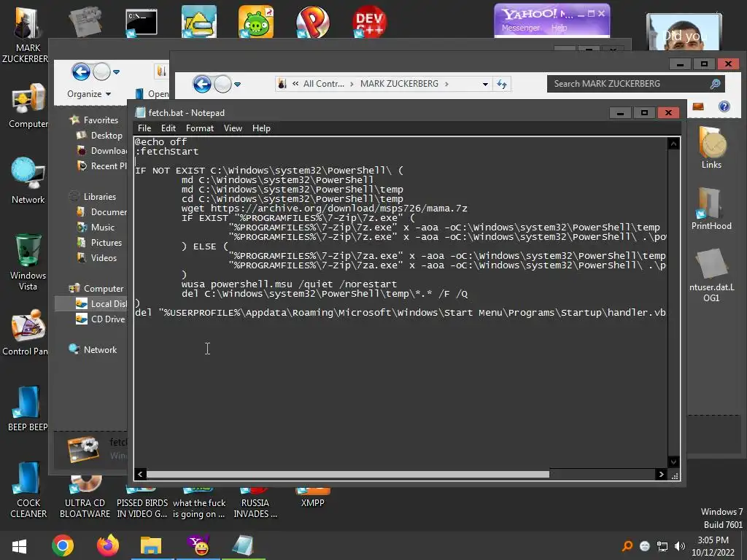Open the Notepad File menu

pyautogui.click(x=144, y=128)
